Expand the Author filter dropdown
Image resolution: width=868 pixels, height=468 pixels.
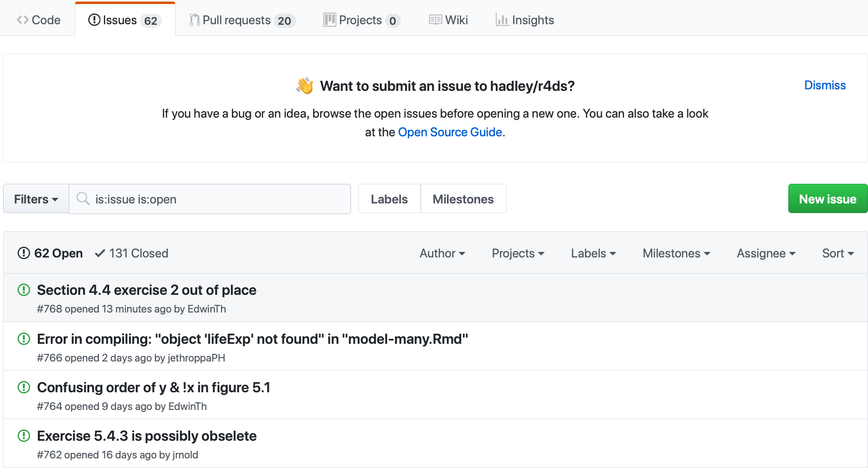(x=442, y=253)
